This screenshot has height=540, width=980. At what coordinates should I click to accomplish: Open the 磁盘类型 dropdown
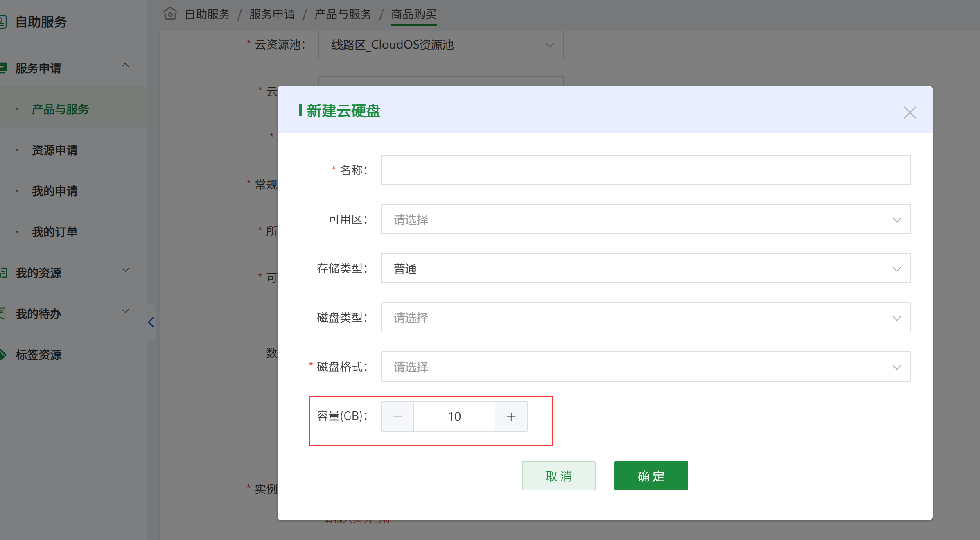[x=646, y=317]
